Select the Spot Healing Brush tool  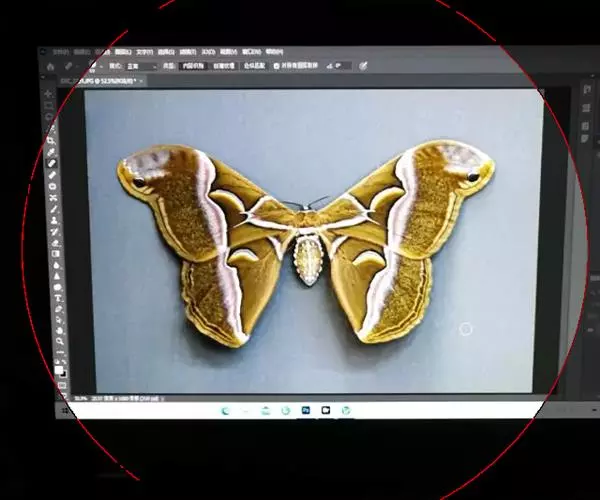[x=52, y=163]
